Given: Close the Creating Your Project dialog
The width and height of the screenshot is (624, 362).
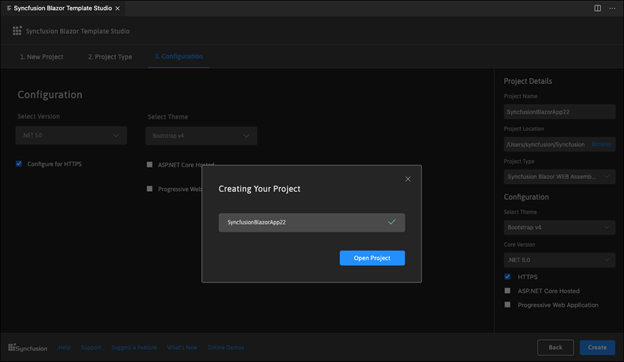Looking at the screenshot, I should point(408,179).
